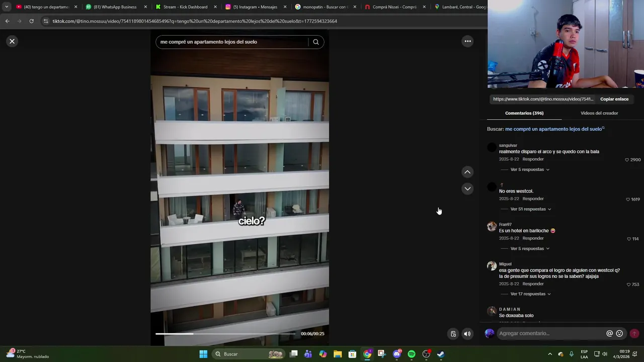The width and height of the screenshot is (644, 362).
Task: Expand Ver 5 respuestas under Fran97 comment
Action: click(530, 248)
